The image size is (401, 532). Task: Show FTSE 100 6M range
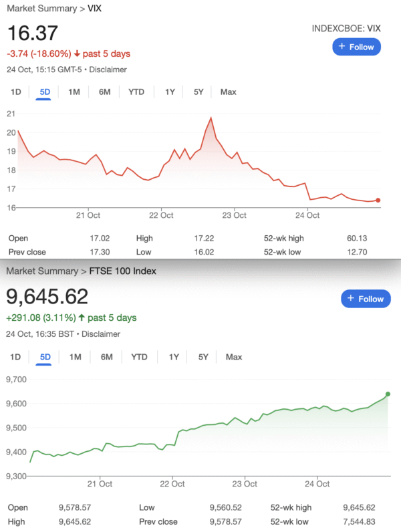point(107,357)
